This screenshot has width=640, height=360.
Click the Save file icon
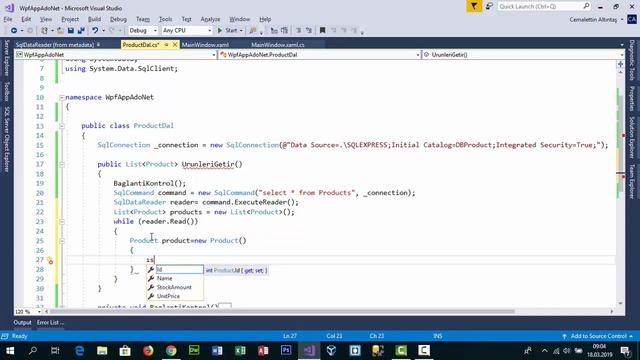[71, 31]
